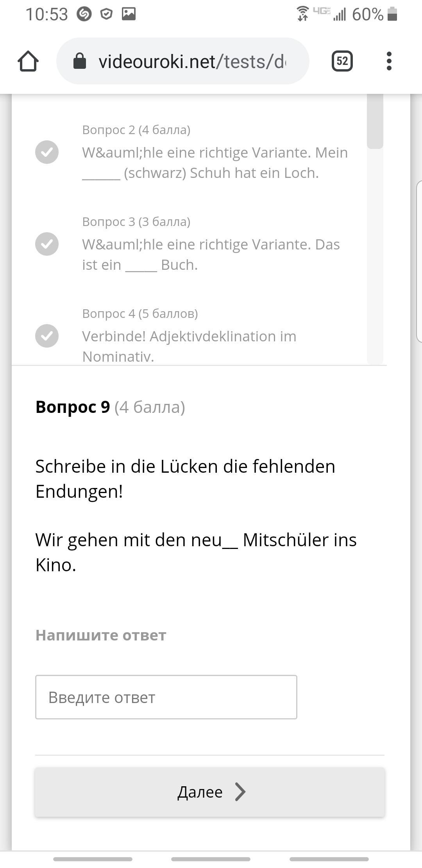Open question 4 Adjektivdeklination im Nominativ

click(x=189, y=346)
